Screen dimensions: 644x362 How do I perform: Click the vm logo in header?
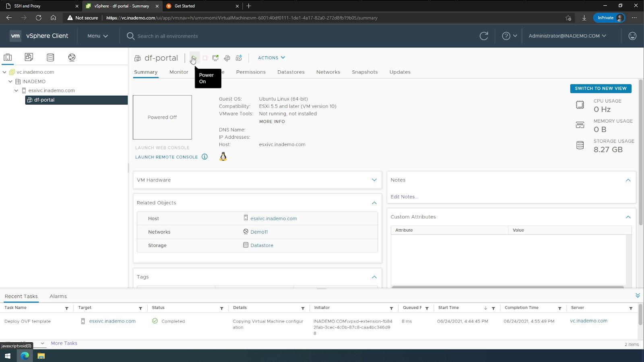[15, 36]
